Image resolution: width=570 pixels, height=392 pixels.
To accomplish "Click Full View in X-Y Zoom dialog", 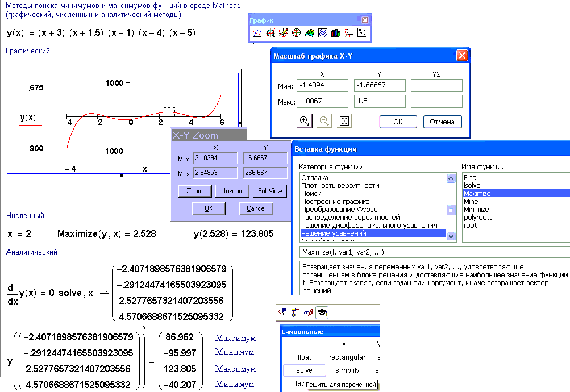I will point(270,191).
